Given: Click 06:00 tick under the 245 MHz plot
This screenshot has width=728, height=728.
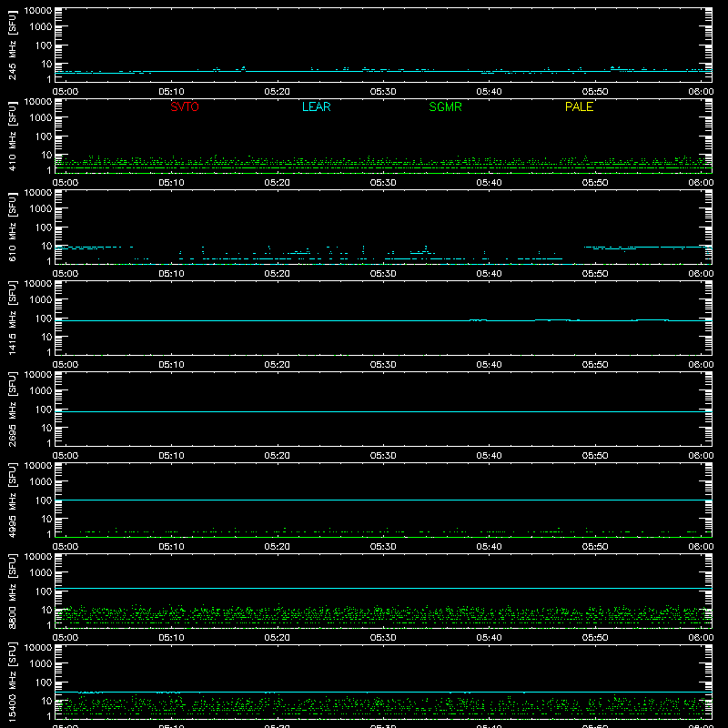Looking at the screenshot, I should pos(701,92).
